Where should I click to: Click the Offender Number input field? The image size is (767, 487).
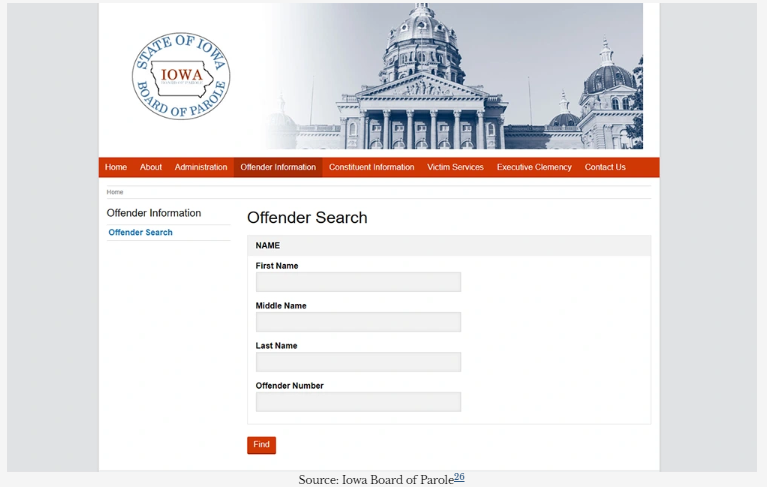[x=358, y=402]
